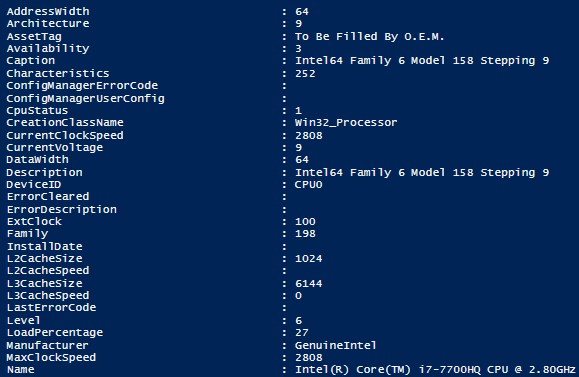Click the DeviceID value CPU0

point(309,185)
